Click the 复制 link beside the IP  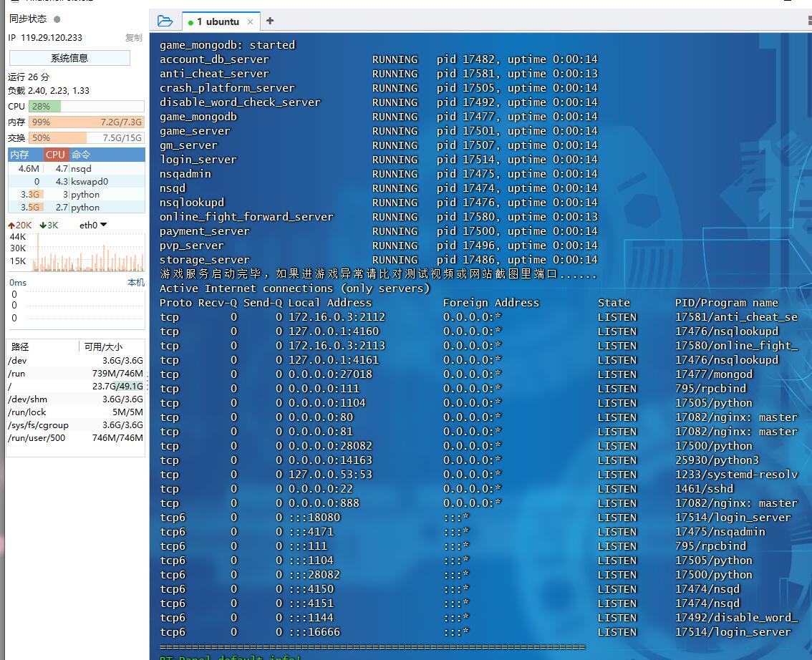pyautogui.click(x=134, y=38)
